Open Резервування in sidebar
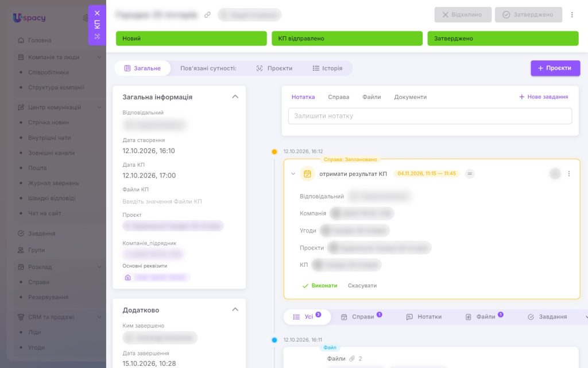This screenshot has width=588, height=368. tap(48, 297)
